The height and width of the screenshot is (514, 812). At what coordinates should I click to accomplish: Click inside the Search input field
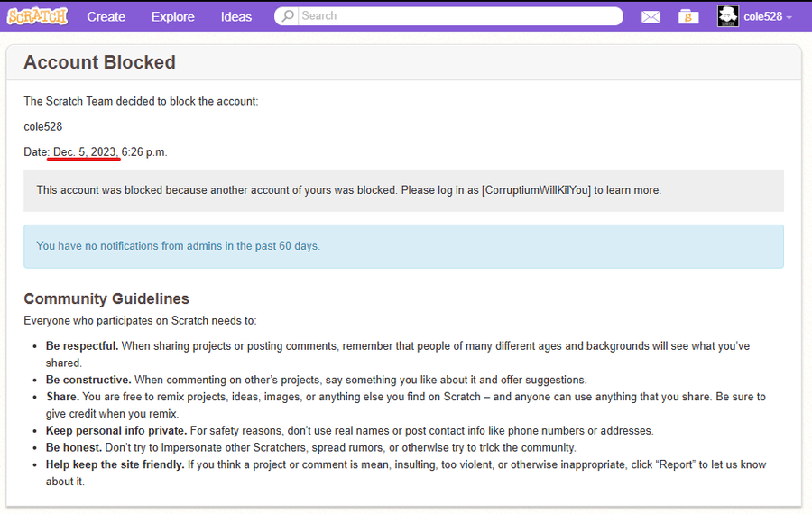456,16
